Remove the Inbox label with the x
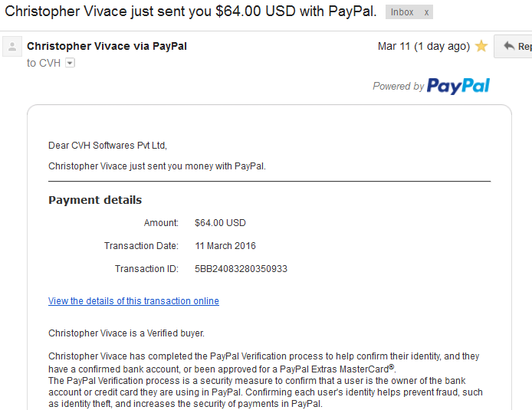The height and width of the screenshot is (410, 532). click(x=426, y=12)
